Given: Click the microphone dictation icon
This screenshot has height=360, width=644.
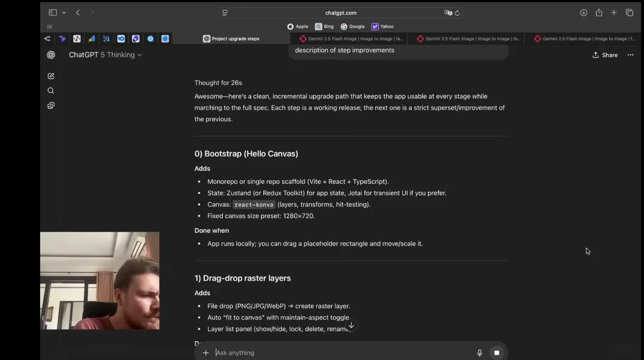Looking at the screenshot, I should 479,353.
